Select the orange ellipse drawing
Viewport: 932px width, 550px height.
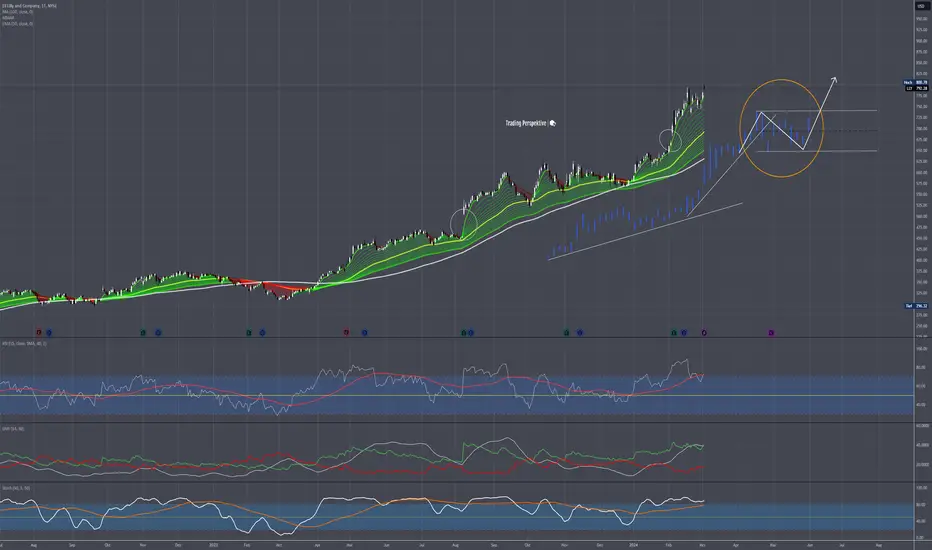(x=782, y=128)
